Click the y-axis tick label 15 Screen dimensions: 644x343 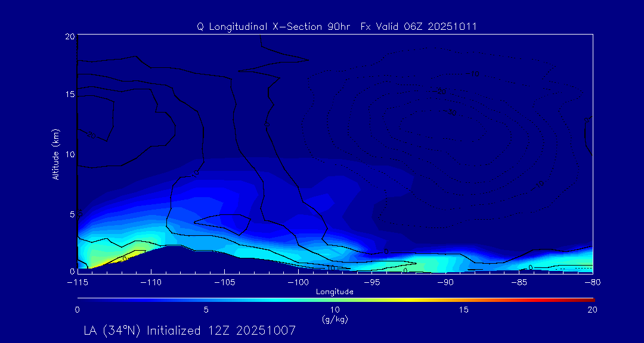pyautogui.click(x=69, y=95)
